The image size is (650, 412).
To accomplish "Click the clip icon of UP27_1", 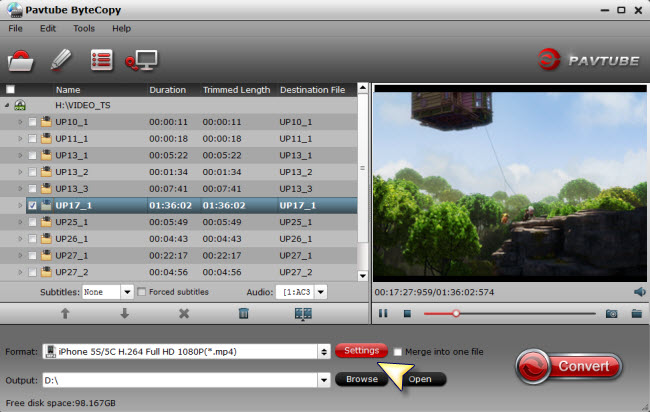I will click(46, 255).
